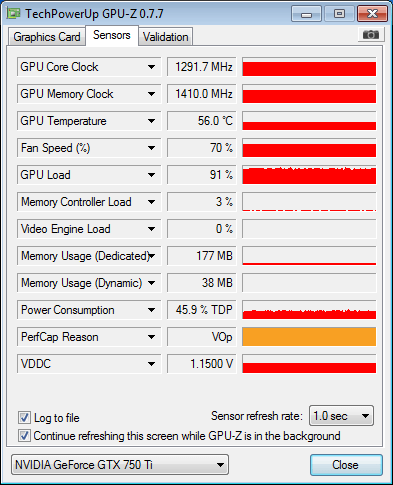Open the GPU Core Clock sensor dropdown
This screenshot has width=393, height=485.
click(151, 67)
